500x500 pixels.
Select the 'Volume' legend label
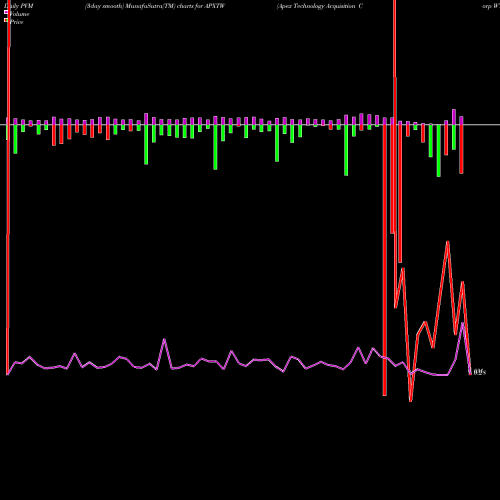[19, 14]
